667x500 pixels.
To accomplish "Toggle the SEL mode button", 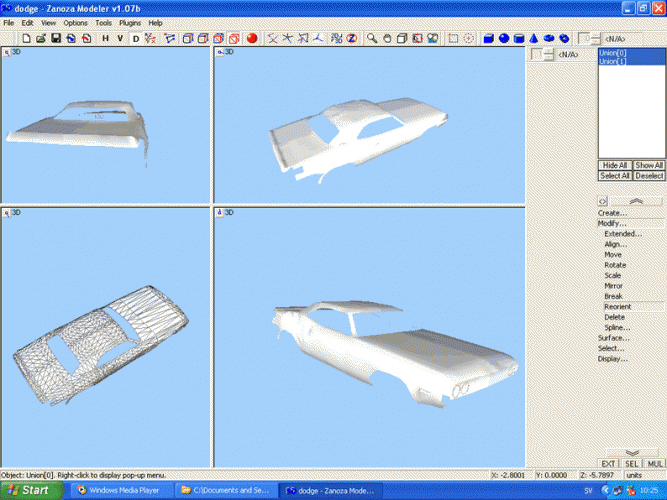I will coord(632,464).
